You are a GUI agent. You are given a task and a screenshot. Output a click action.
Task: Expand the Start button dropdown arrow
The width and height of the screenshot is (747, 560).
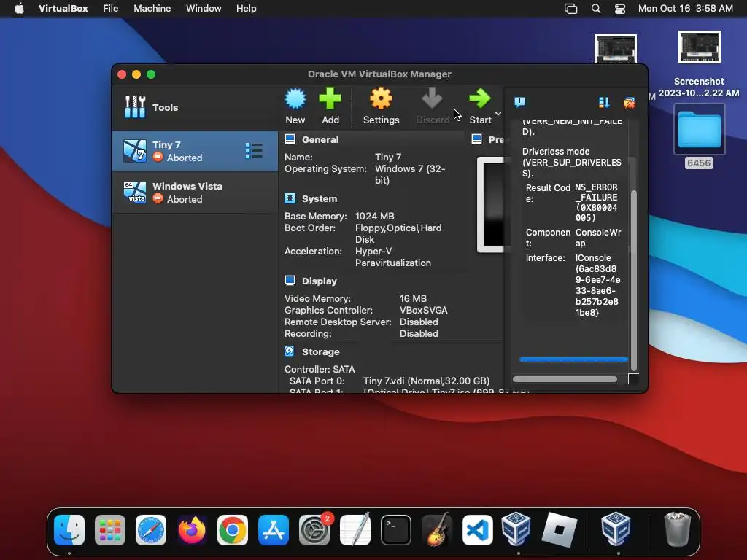[x=498, y=114]
